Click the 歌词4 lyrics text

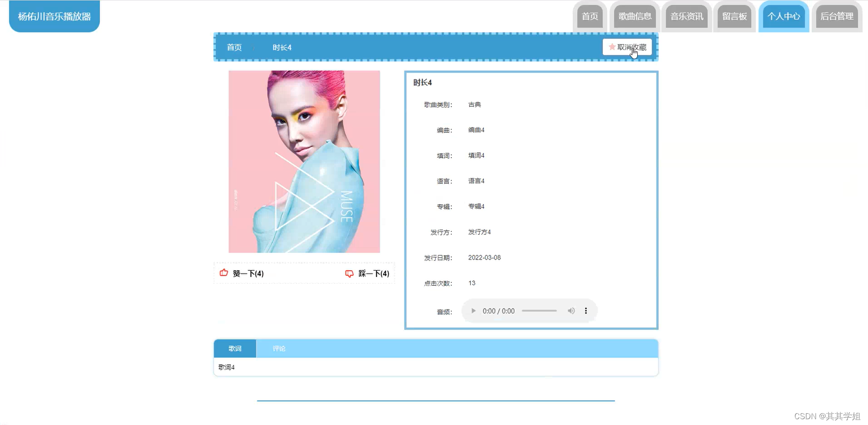pos(226,367)
